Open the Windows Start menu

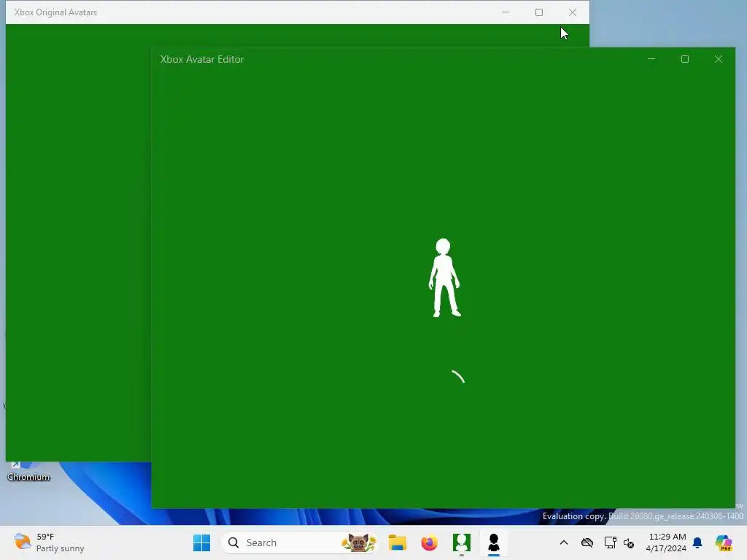[x=201, y=542]
